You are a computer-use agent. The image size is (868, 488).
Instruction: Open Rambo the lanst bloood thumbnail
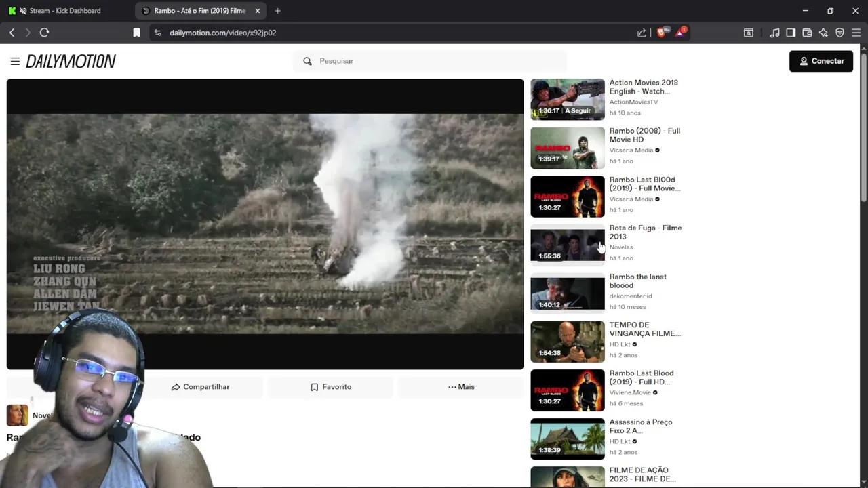click(x=568, y=293)
